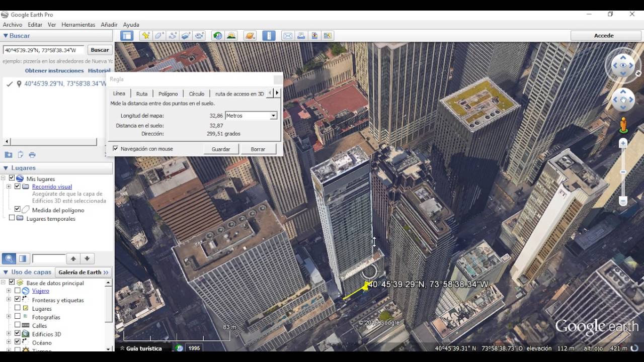Add a new placemark with the pushpin icon

click(x=146, y=36)
